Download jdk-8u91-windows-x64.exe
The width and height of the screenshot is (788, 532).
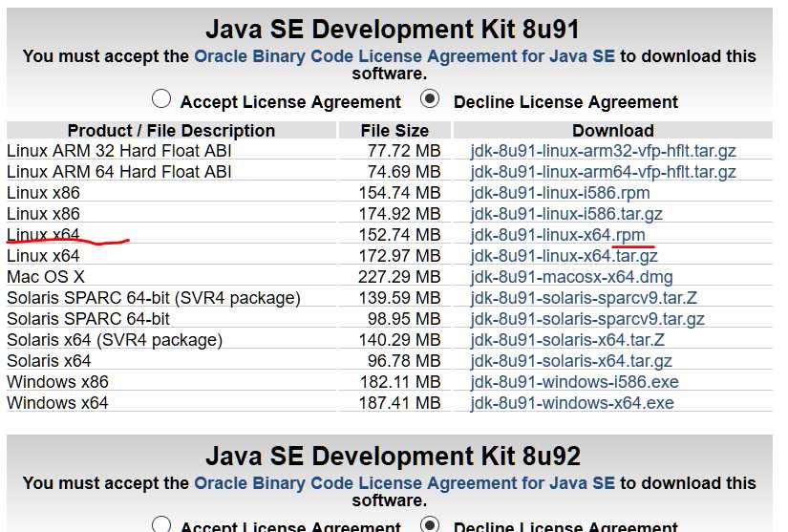pyautogui.click(x=572, y=403)
